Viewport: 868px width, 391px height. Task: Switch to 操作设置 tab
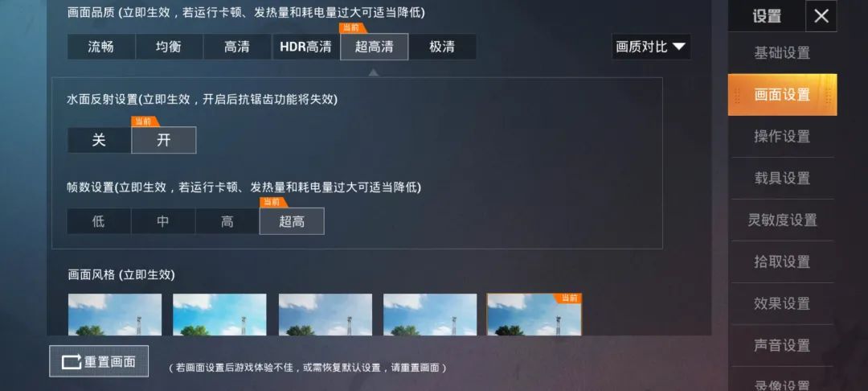782,136
